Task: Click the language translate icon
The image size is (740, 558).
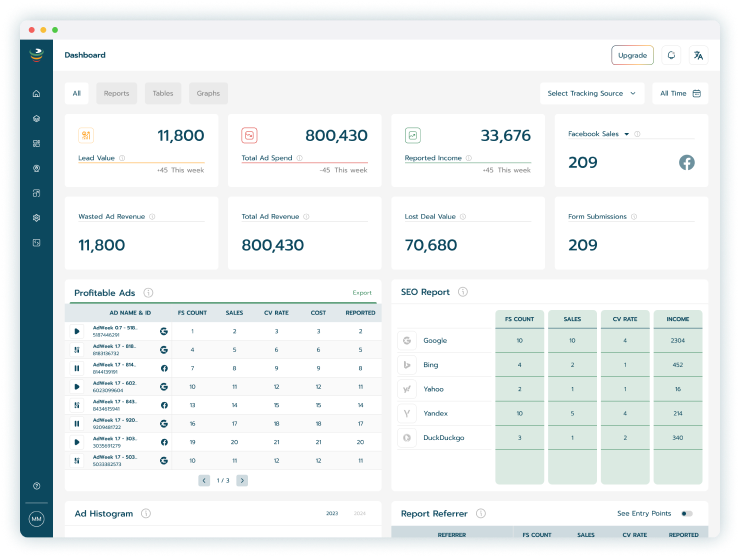Action: click(x=698, y=55)
